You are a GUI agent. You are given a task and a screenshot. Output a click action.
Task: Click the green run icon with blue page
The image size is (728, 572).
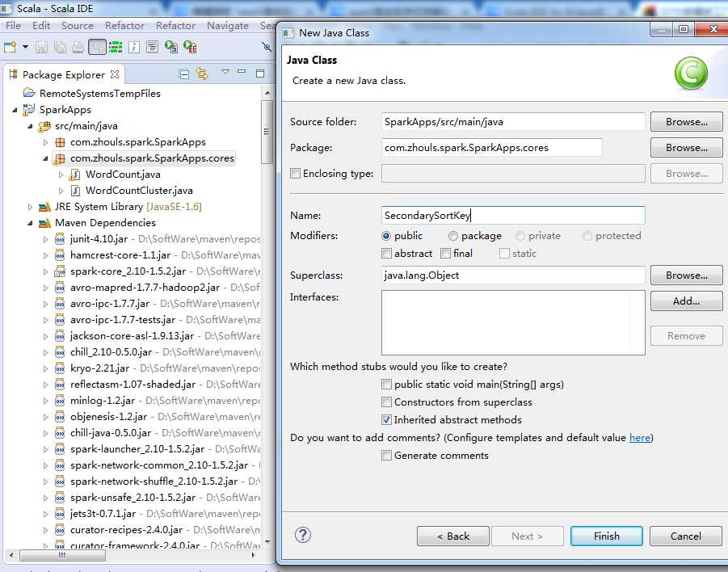(x=170, y=47)
